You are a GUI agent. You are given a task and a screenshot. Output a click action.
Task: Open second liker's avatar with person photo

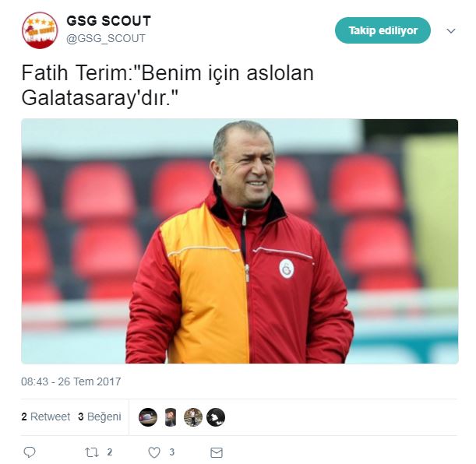coord(171,417)
